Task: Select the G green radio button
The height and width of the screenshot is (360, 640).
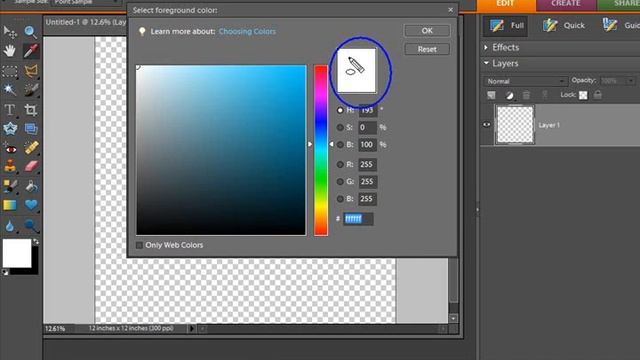Action: click(340, 182)
